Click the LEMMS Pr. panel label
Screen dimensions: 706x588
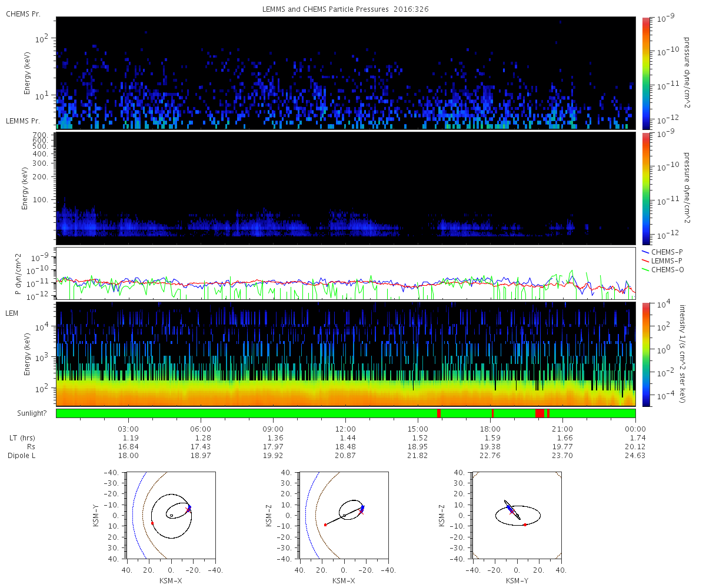pos(23,121)
